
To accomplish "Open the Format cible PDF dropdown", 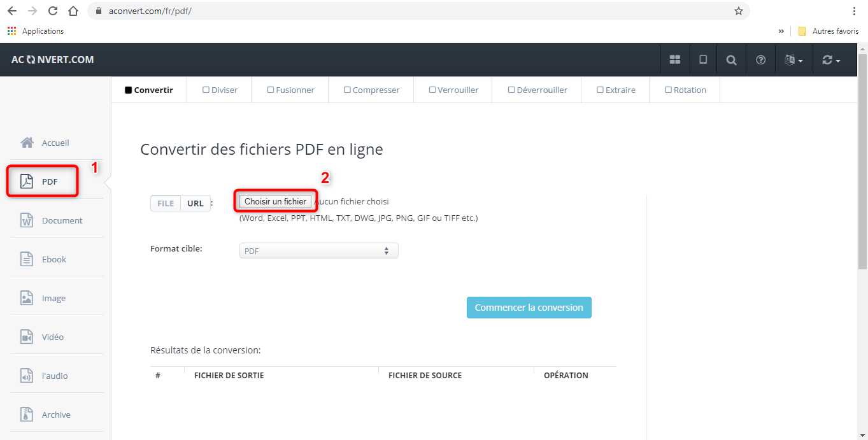I will 318,251.
